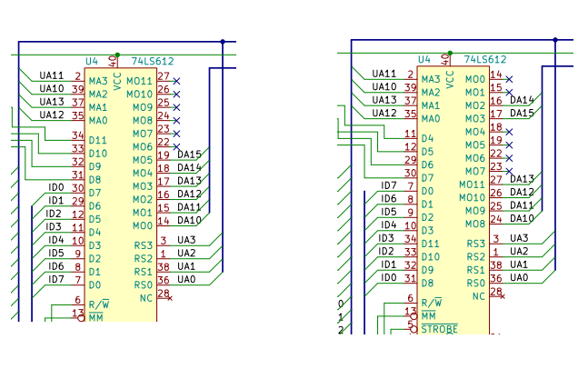
Task: Click the MO0 pin name on the DA10 line
Action: (143, 225)
